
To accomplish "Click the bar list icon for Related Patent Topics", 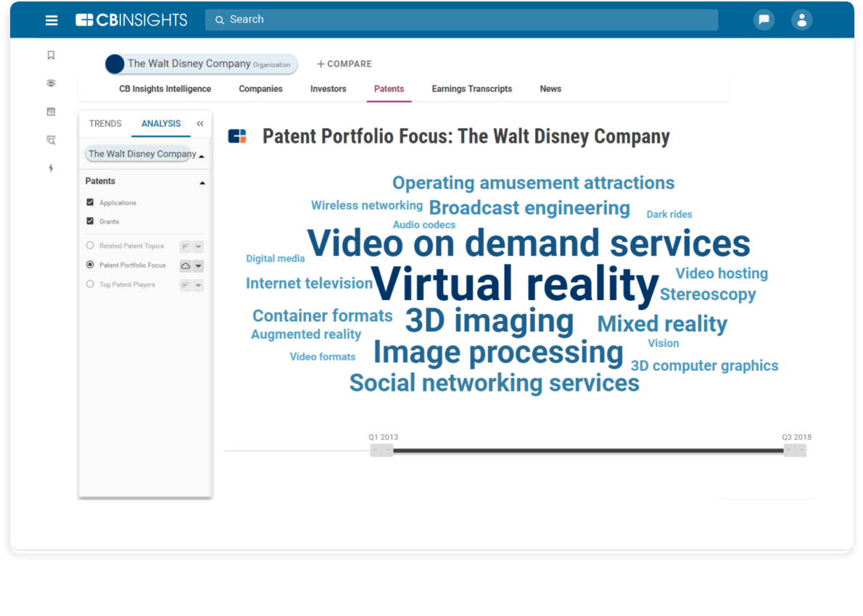I will (186, 246).
